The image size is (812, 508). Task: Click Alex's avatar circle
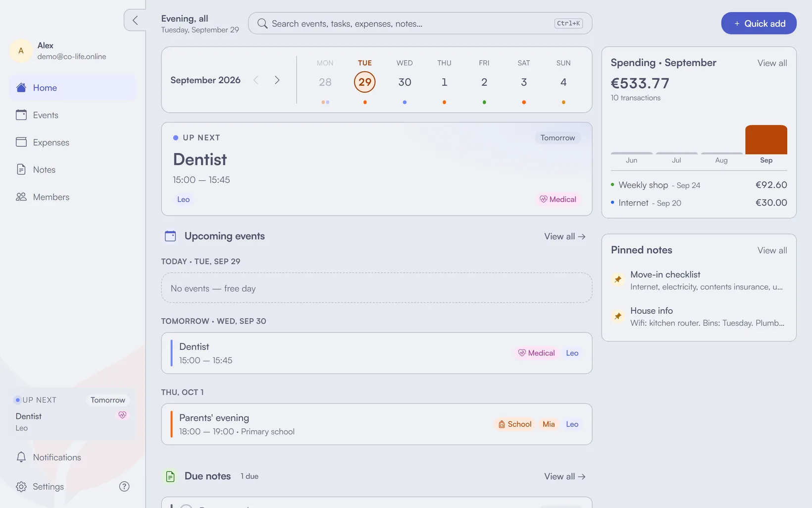pos(21,51)
